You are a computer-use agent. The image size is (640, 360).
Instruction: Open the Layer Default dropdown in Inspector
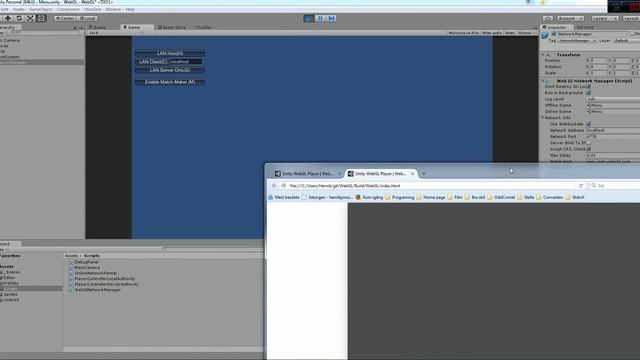tap(627, 41)
